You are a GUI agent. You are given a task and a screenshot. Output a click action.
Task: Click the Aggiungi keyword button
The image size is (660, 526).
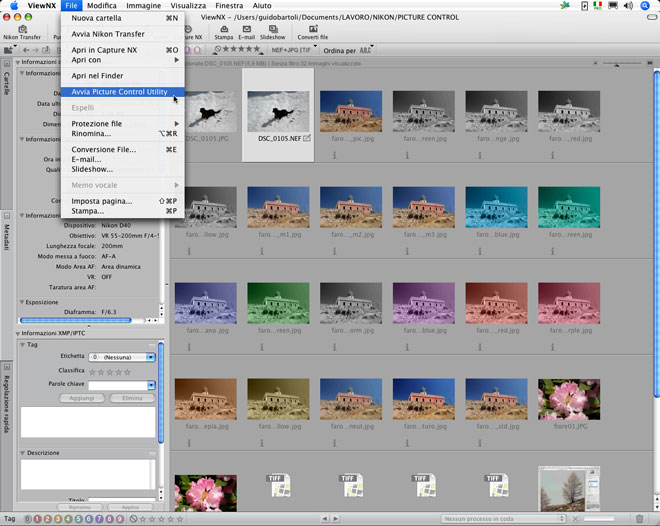point(82,398)
